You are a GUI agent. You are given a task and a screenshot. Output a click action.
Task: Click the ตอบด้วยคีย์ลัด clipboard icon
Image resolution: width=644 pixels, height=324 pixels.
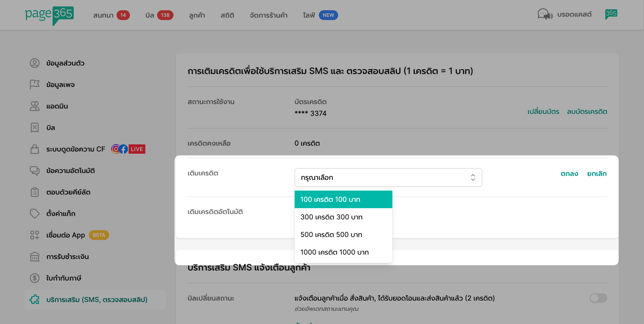pyautogui.click(x=34, y=192)
